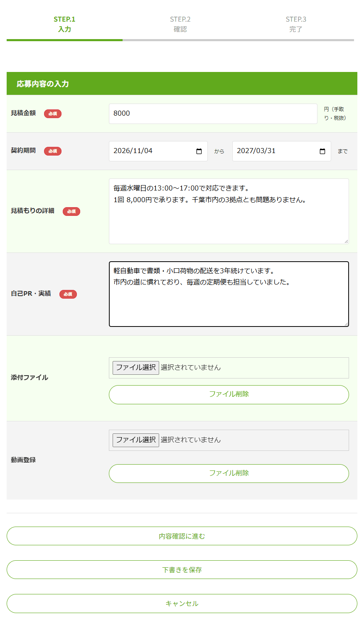Choose a file for 動画登録

coord(136,440)
